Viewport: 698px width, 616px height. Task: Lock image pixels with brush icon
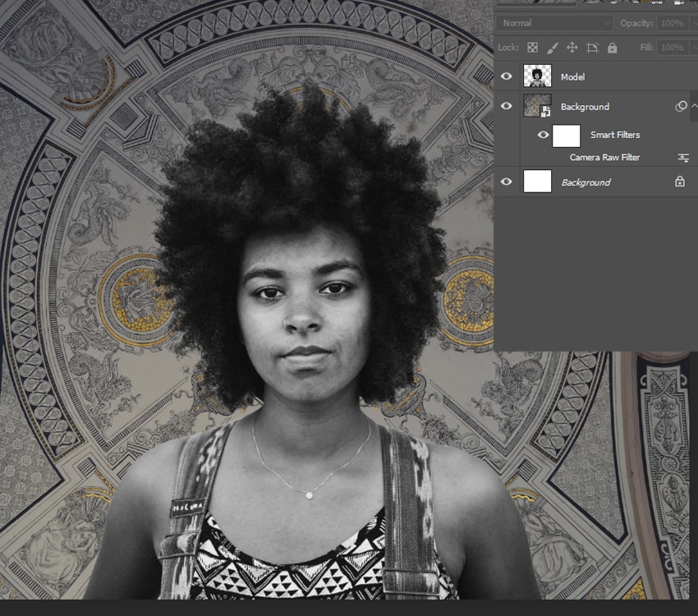pos(553,48)
